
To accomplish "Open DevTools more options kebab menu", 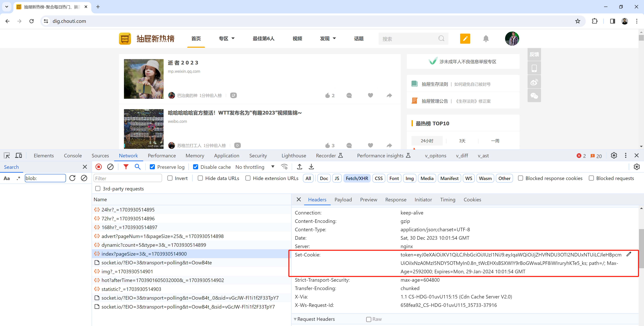I will [626, 156].
